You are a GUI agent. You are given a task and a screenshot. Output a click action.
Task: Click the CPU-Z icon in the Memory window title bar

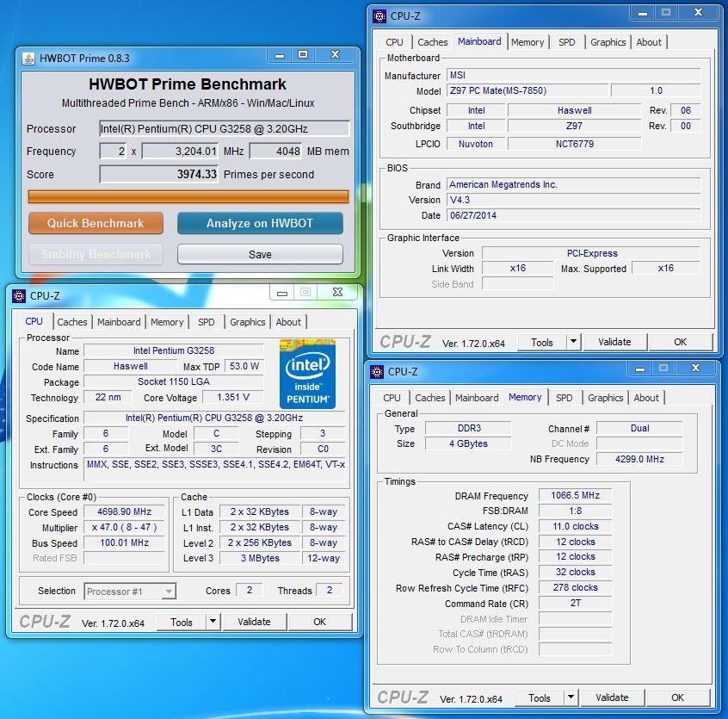pyautogui.click(x=377, y=372)
